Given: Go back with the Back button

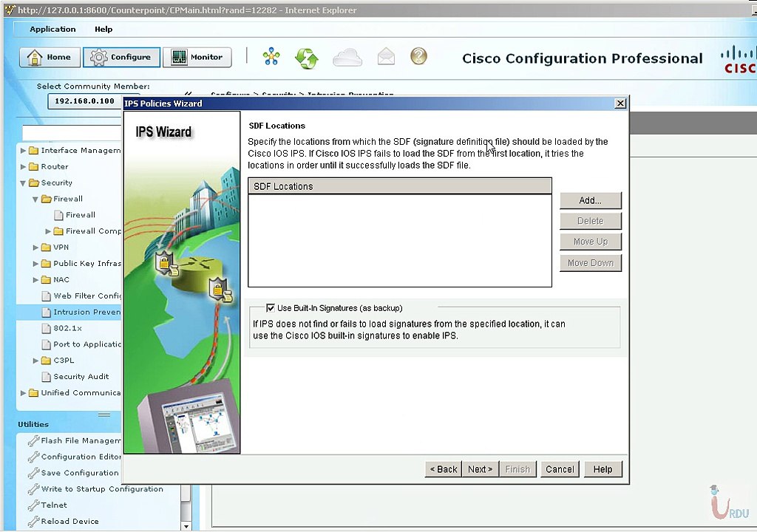Looking at the screenshot, I should [444, 469].
